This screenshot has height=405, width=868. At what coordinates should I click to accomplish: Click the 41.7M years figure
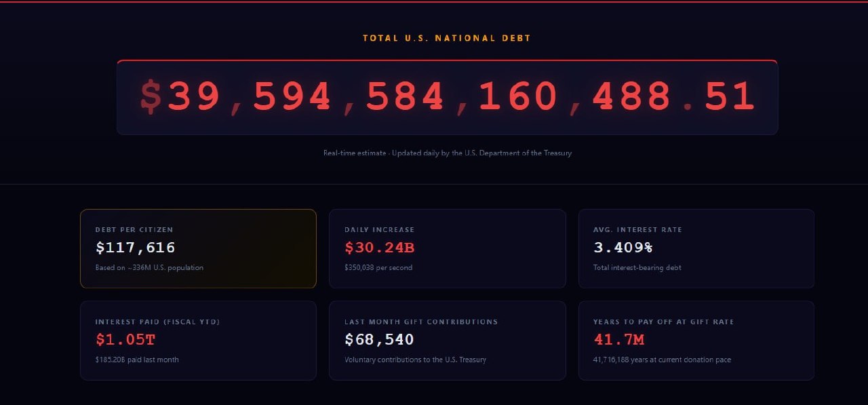pyautogui.click(x=618, y=339)
